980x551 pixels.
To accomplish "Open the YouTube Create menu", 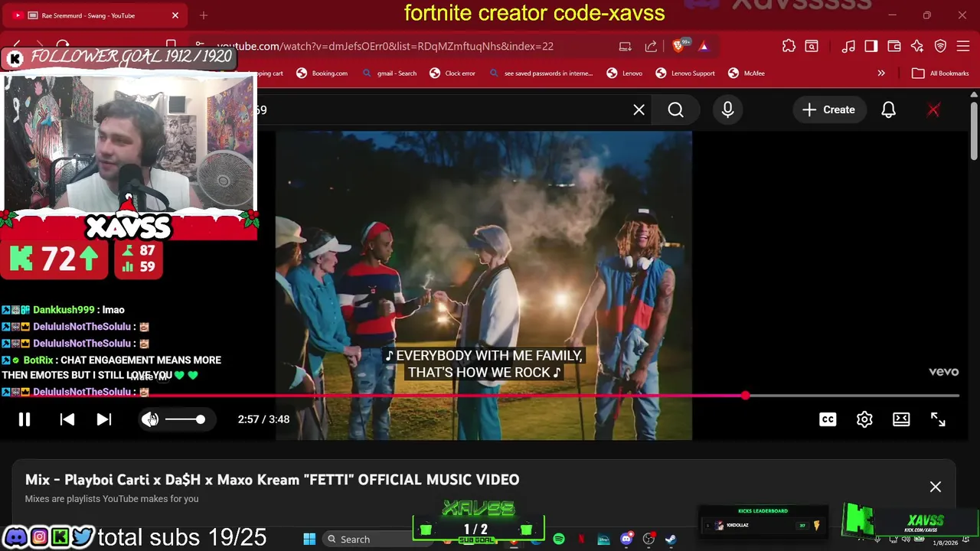I will [x=828, y=110].
